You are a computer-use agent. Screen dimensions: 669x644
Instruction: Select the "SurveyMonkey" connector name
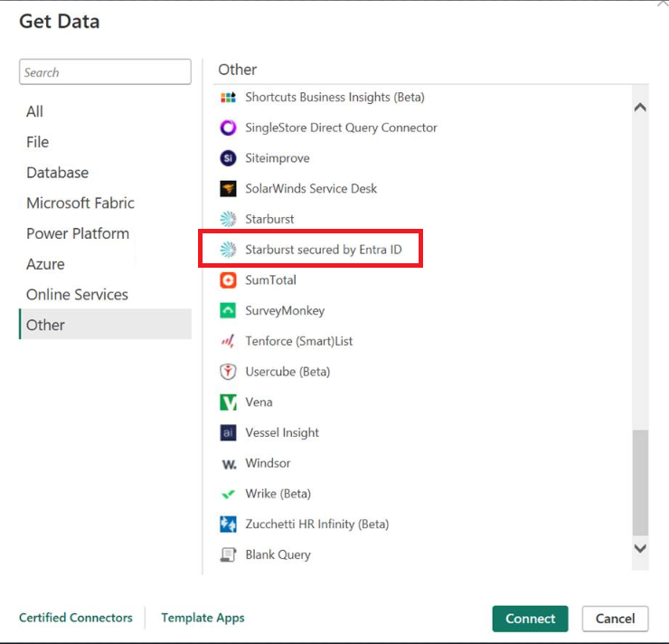click(285, 310)
